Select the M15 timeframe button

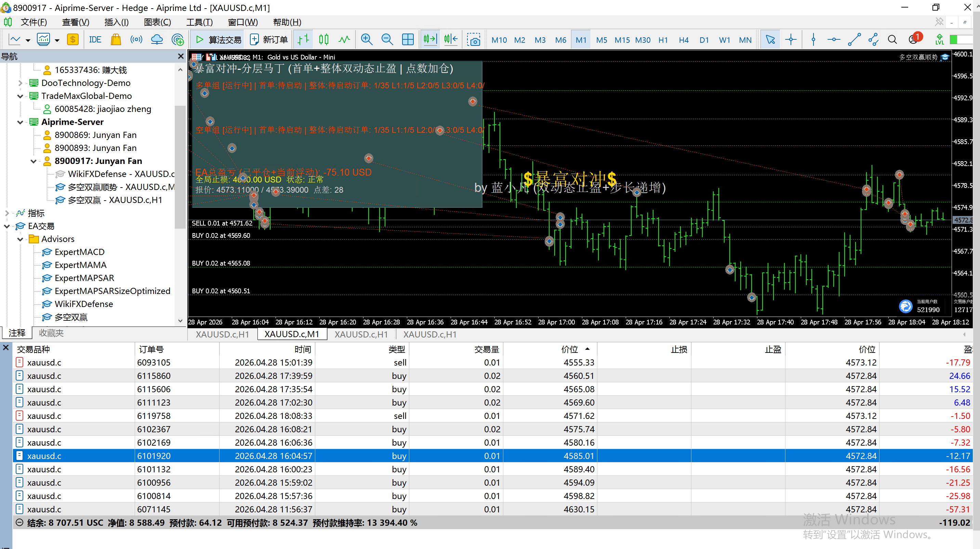(x=622, y=40)
